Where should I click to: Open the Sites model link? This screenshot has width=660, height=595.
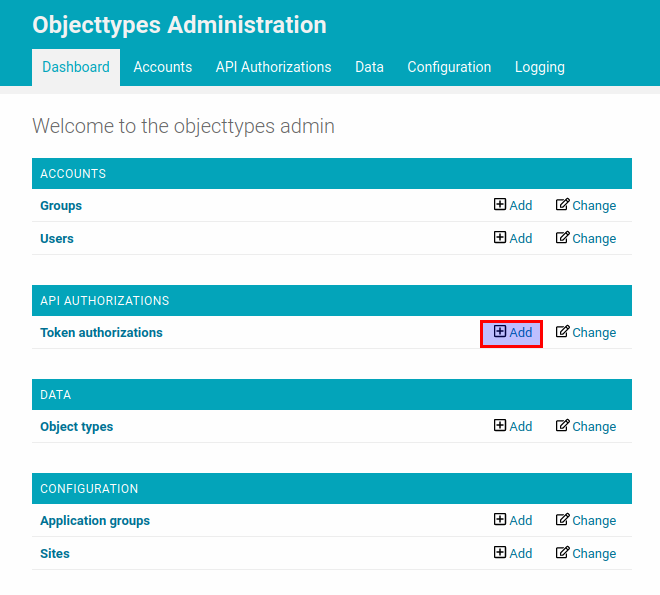(x=55, y=553)
